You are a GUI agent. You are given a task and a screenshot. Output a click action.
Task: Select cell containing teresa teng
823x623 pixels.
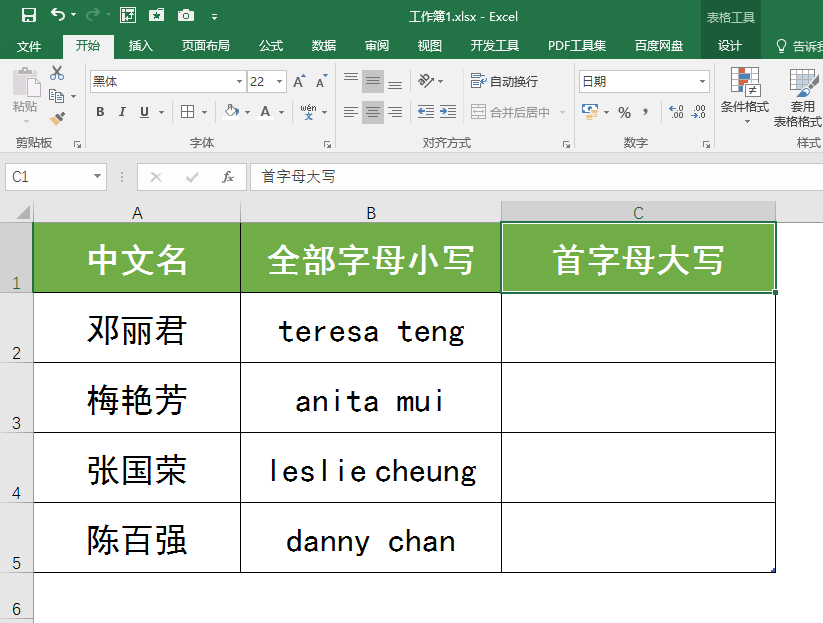click(x=371, y=328)
